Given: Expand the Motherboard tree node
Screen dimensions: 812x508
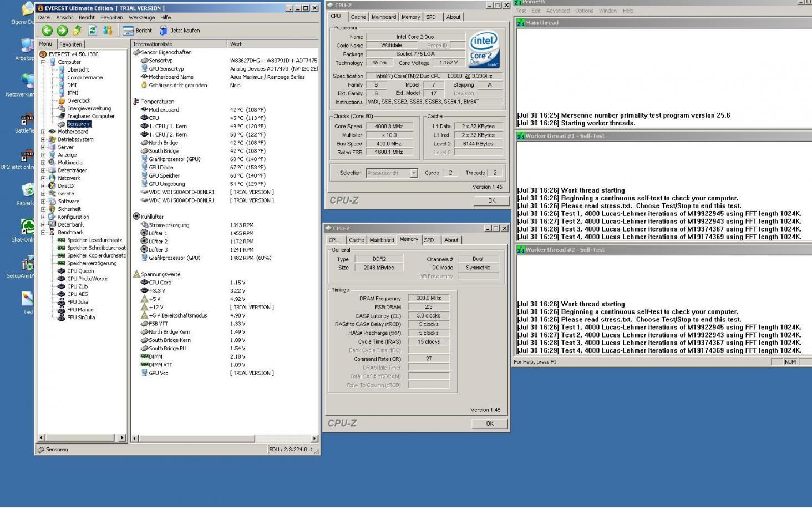Looking at the screenshot, I should tap(43, 132).
